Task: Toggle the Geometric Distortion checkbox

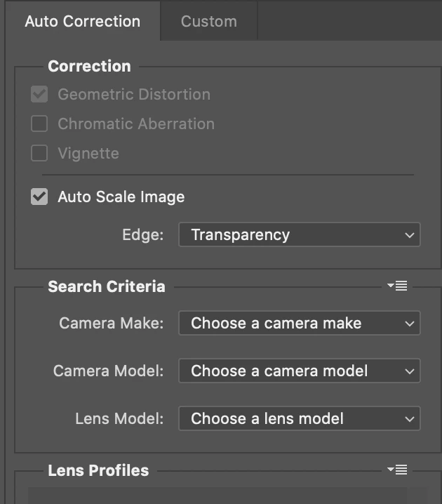Action: pos(39,94)
